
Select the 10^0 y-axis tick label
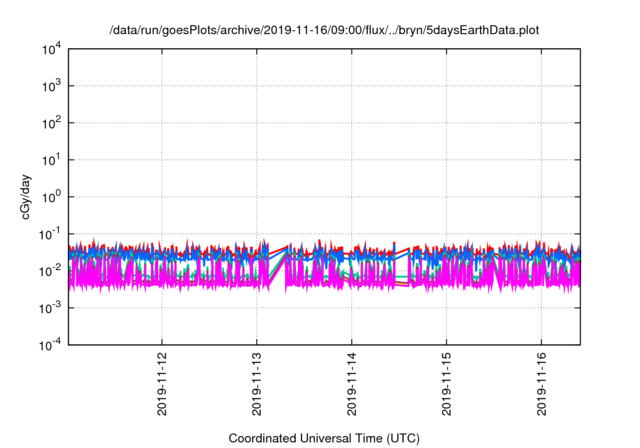[x=53, y=197]
